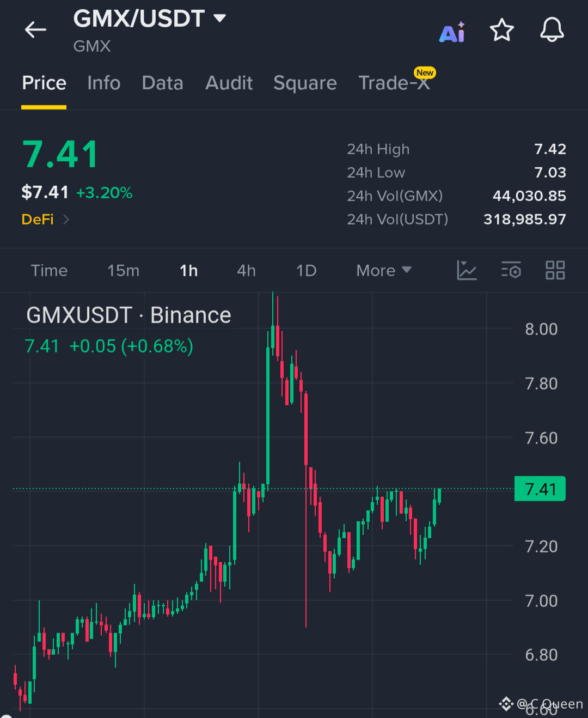The height and width of the screenshot is (718, 588).
Task: Open the DeFi category chevron
Action: [66, 220]
